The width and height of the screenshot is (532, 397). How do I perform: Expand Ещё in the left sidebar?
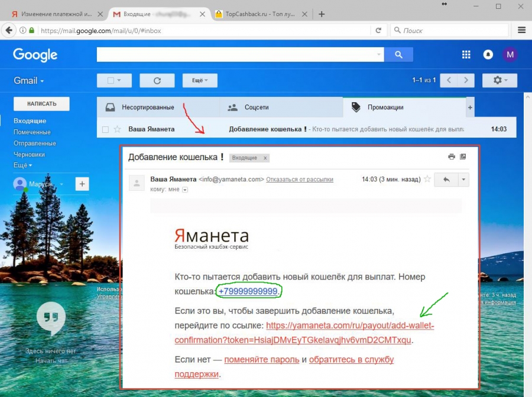point(22,165)
